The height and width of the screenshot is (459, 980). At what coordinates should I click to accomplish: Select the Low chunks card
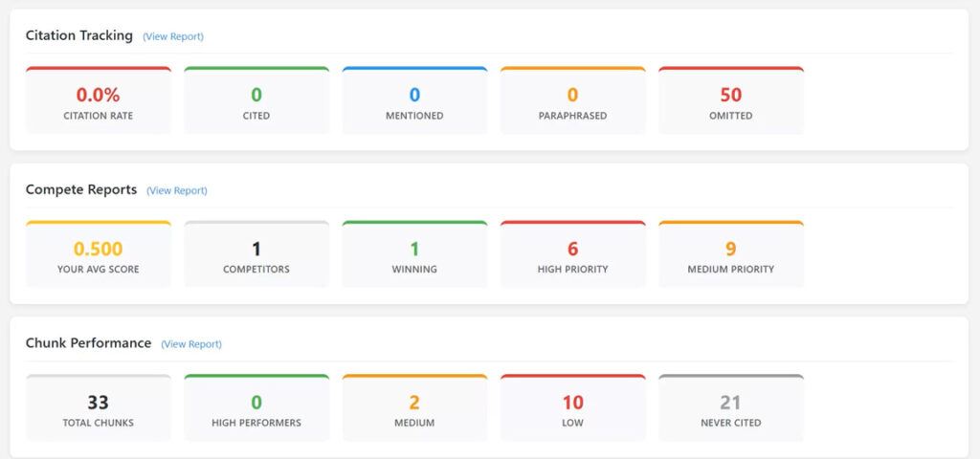(572, 408)
